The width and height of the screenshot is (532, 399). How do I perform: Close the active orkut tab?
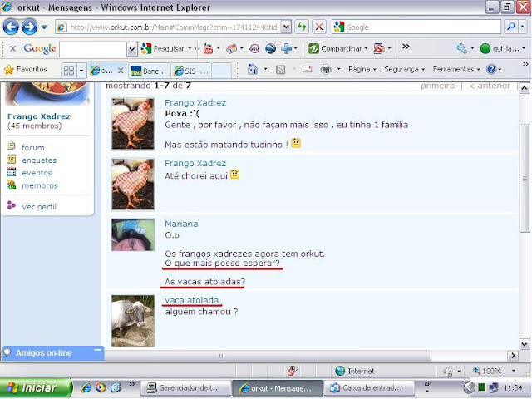click(x=121, y=71)
